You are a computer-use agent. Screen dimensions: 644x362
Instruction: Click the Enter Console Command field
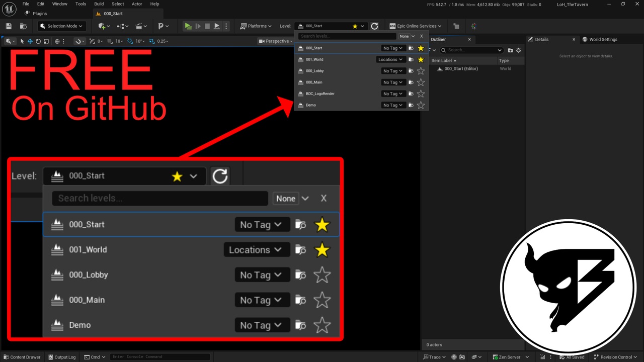pos(160,357)
